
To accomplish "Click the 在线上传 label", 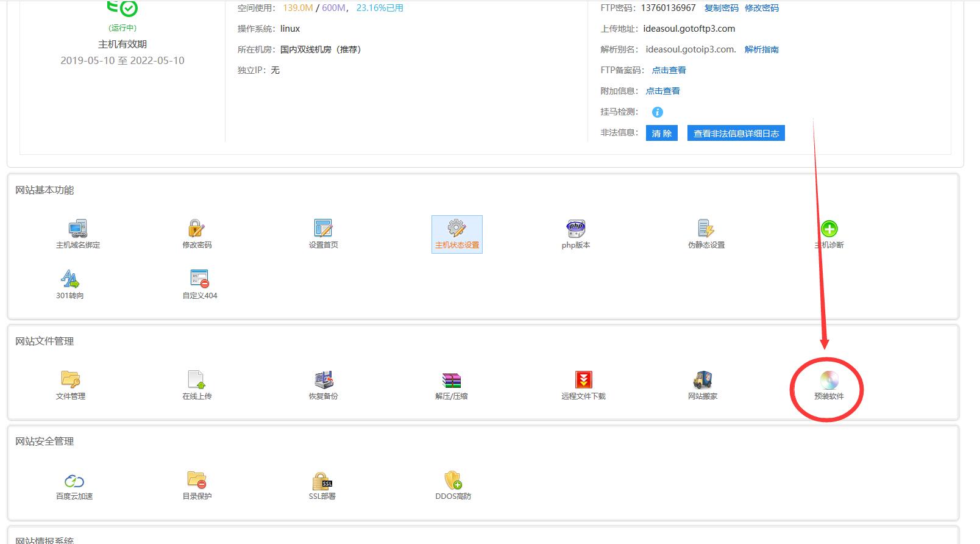I will (197, 396).
